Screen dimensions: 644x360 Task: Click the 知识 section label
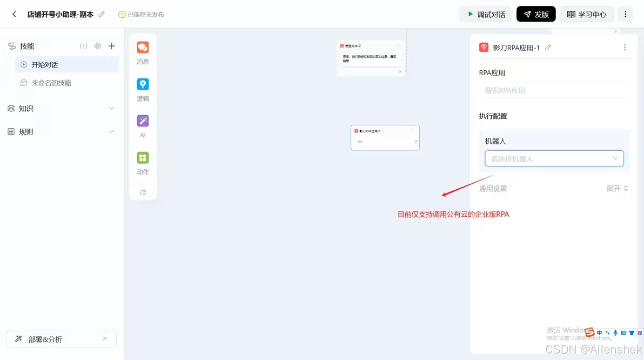click(26, 109)
